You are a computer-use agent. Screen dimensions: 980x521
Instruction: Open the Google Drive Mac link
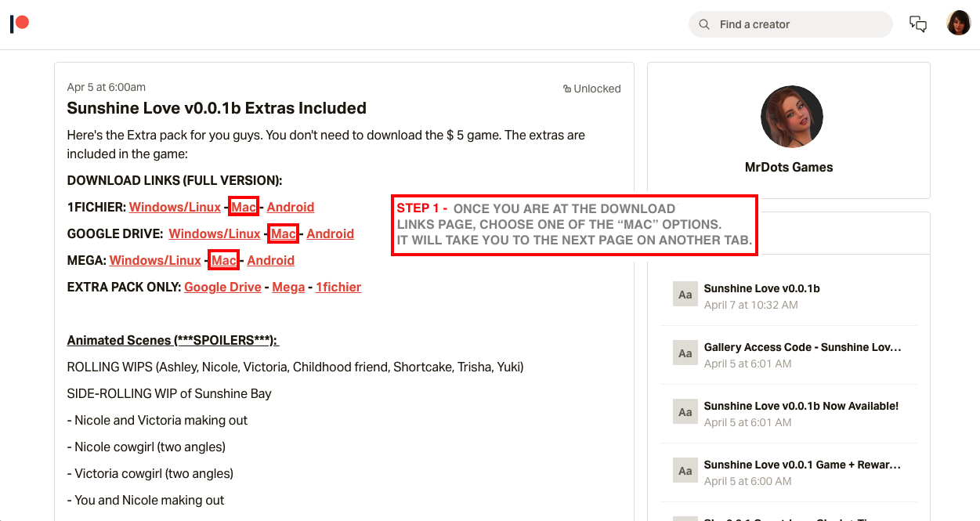[284, 233]
